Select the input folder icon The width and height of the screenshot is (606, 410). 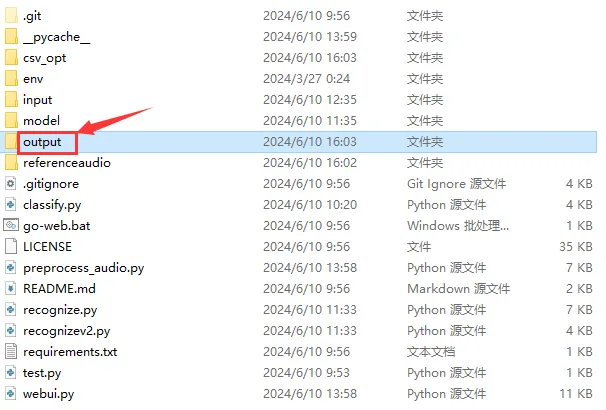(11, 99)
